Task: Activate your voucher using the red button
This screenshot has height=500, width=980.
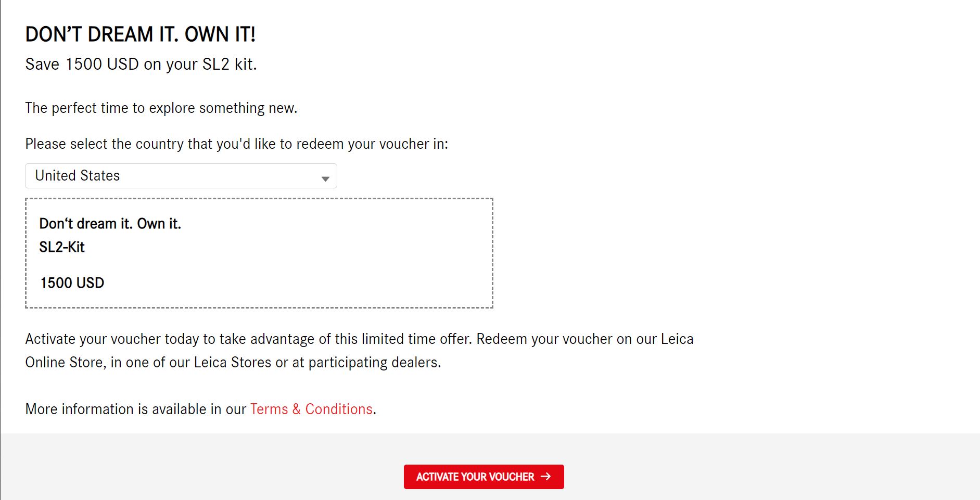Action: [483, 477]
